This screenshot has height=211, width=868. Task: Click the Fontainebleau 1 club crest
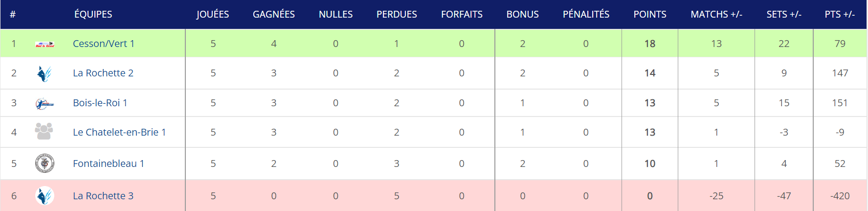pyautogui.click(x=45, y=164)
